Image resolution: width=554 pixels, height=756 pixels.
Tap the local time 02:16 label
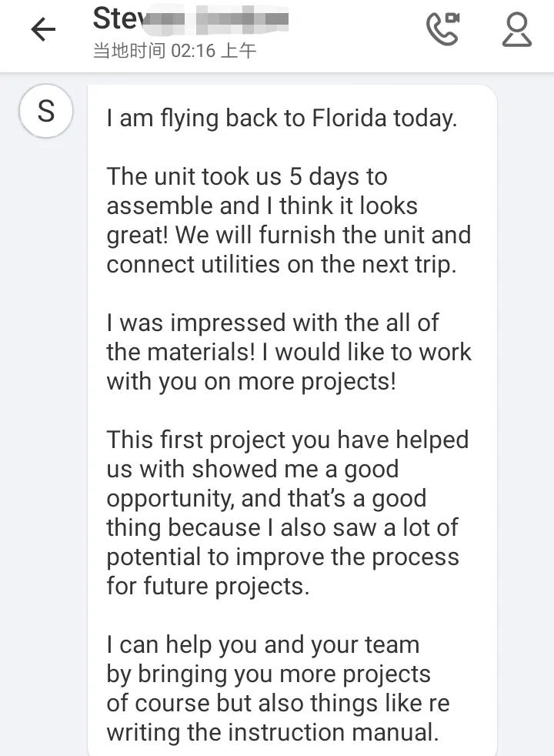pos(174,52)
